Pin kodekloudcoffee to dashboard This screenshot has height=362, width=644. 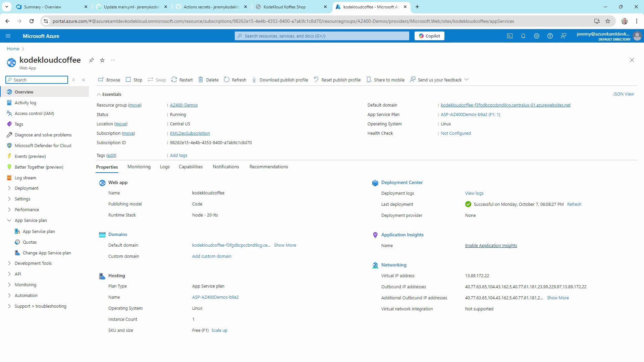coord(91,60)
